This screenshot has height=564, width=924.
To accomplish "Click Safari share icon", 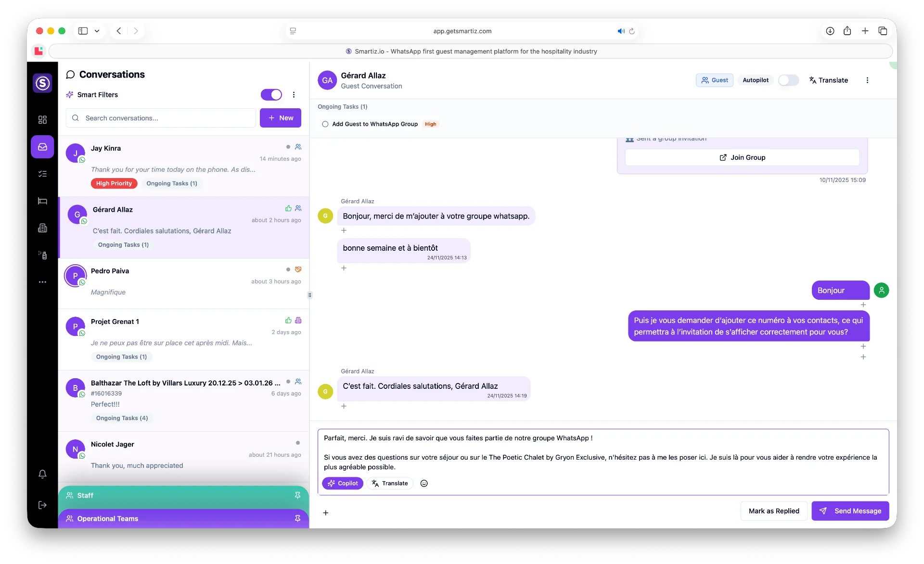I will click(x=847, y=31).
